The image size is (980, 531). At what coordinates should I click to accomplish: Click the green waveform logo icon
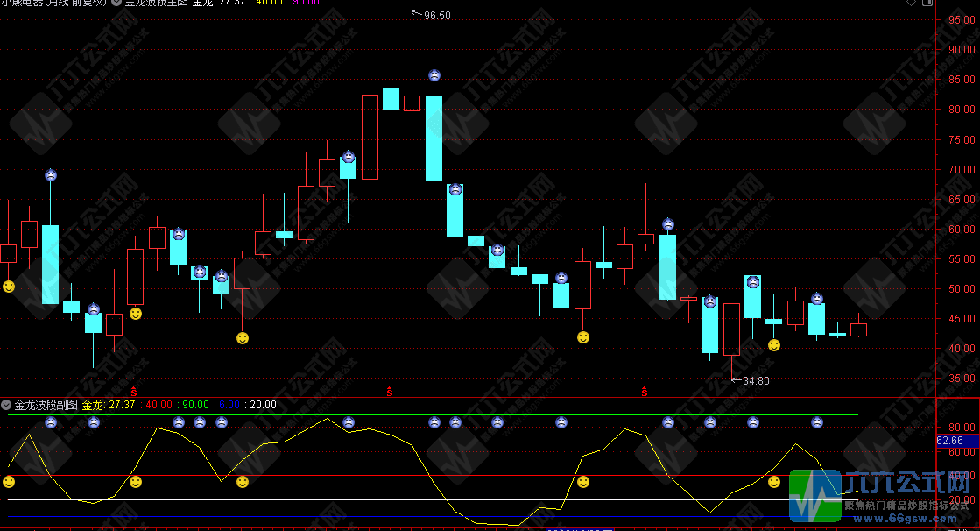pyautogui.click(x=814, y=496)
